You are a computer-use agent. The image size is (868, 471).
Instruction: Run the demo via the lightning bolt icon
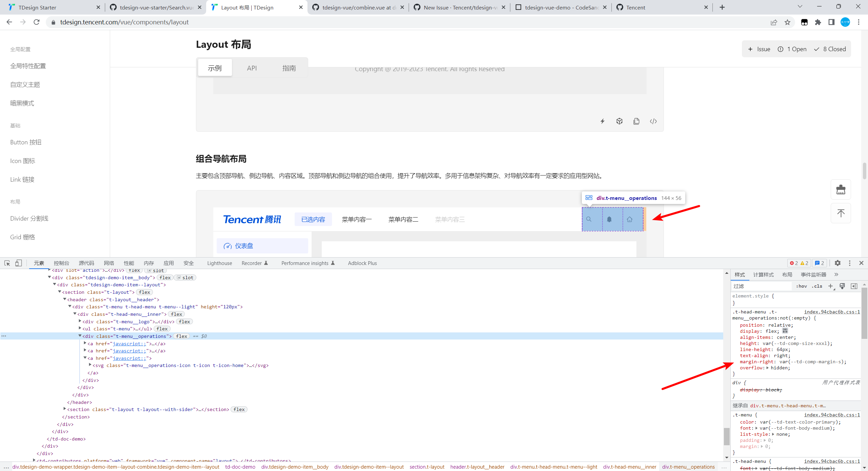point(602,121)
